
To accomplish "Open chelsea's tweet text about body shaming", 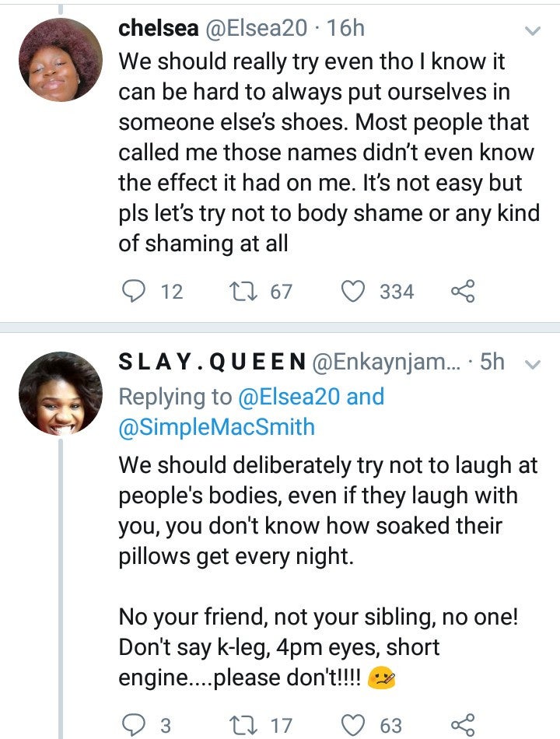I will coord(327,153).
